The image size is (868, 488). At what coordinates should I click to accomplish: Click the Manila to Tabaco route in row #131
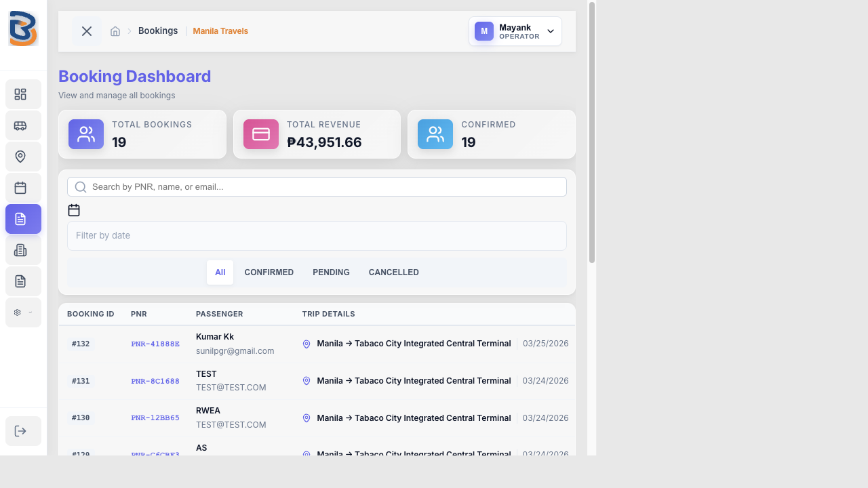point(414,381)
